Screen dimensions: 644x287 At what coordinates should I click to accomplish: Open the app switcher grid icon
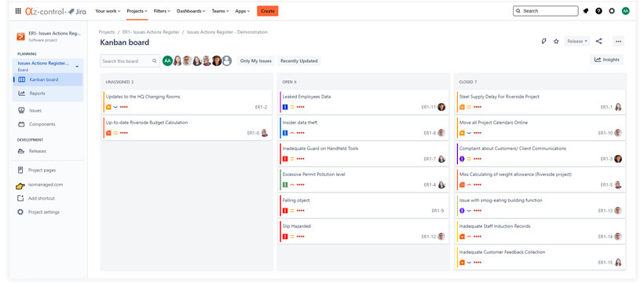point(18,11)
